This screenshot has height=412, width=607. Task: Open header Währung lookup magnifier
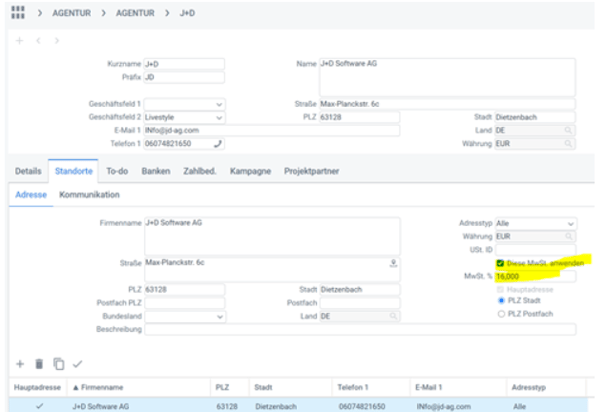coord(568,144)
